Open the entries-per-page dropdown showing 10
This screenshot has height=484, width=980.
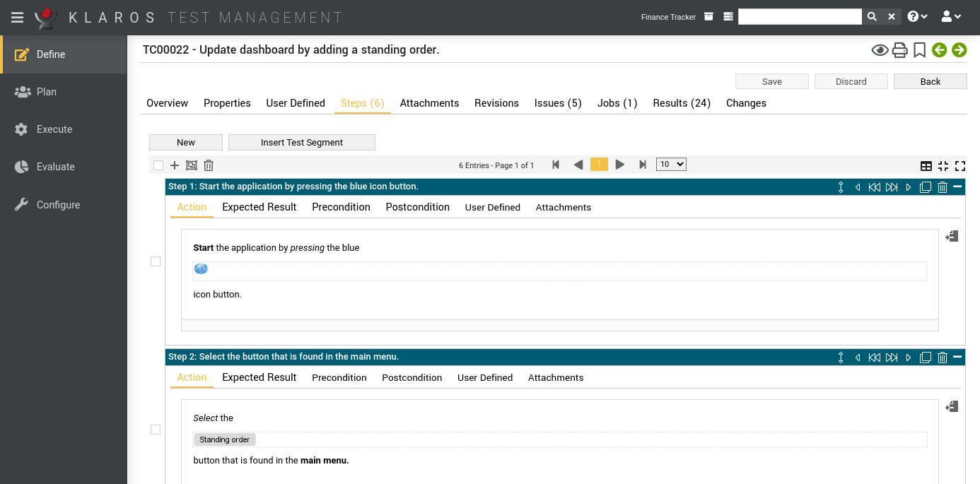click(670, 164)
